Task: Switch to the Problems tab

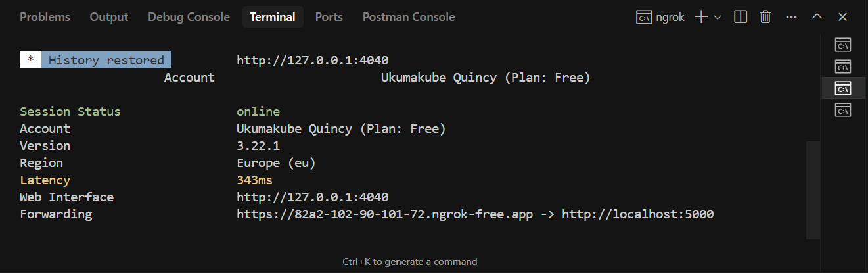Action: [45, 17]
